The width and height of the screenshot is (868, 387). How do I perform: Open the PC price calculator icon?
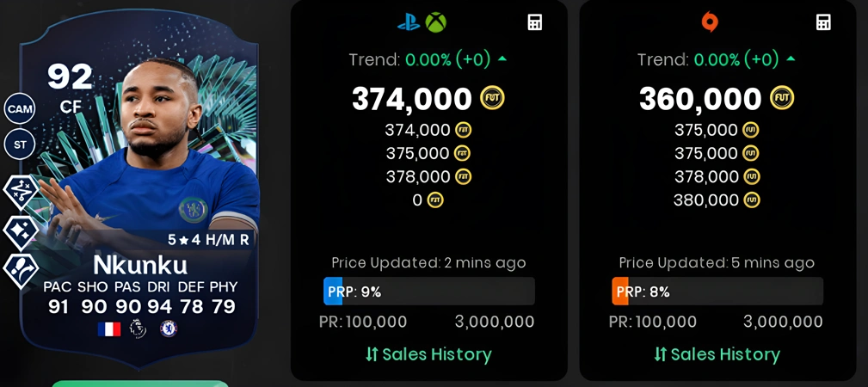click(x=823, y=22)
